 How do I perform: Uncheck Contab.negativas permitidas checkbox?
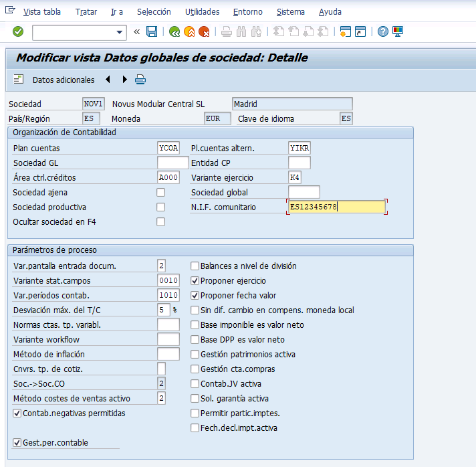(x=17, y=413)
